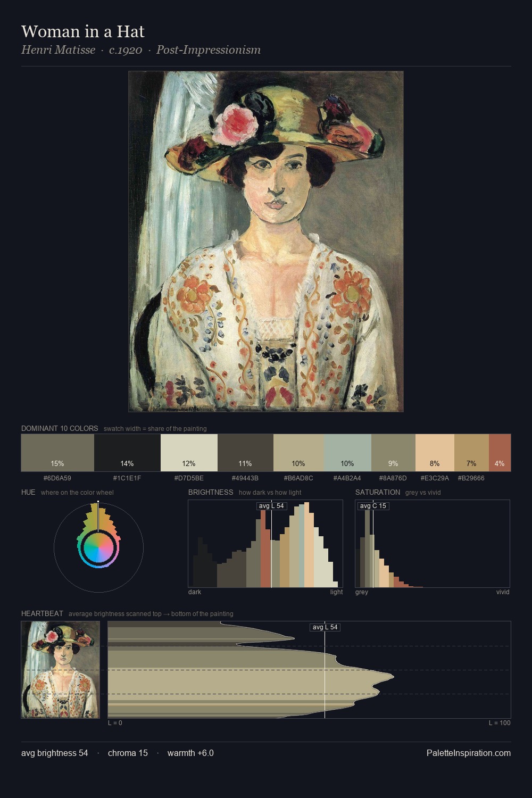Click the '#D7D5BE' hex code label
The width and height of the screenshot is (532, 798).
[x=189, y=478]
